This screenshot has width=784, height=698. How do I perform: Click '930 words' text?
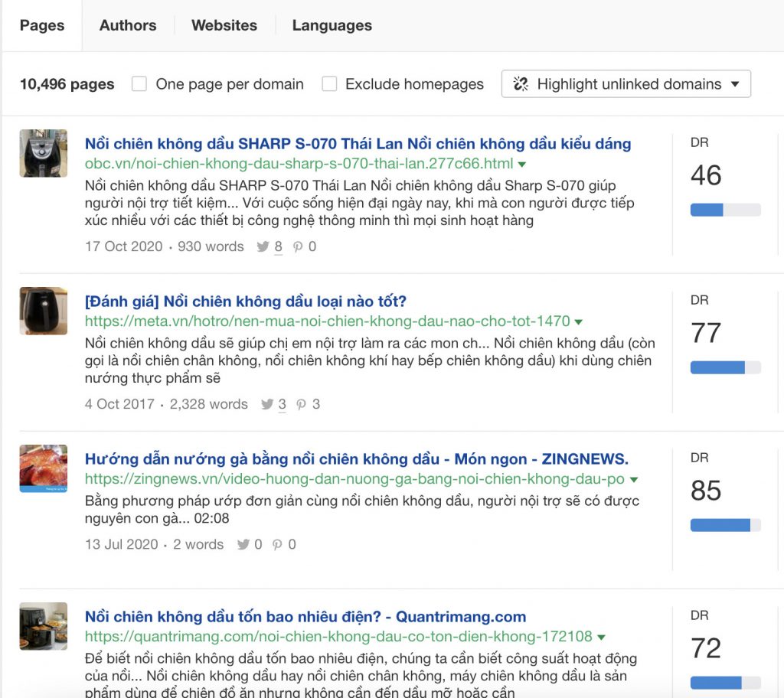coord(211,246)
